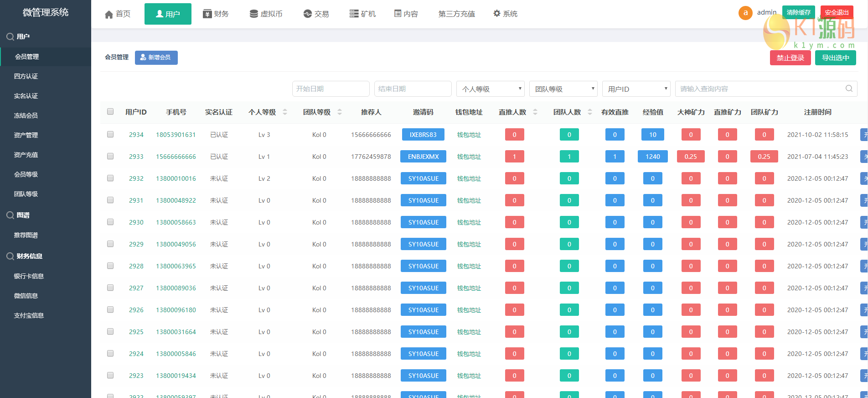
Task: Open 钱包地址 link for user 2934
Action: pos(469,135)
